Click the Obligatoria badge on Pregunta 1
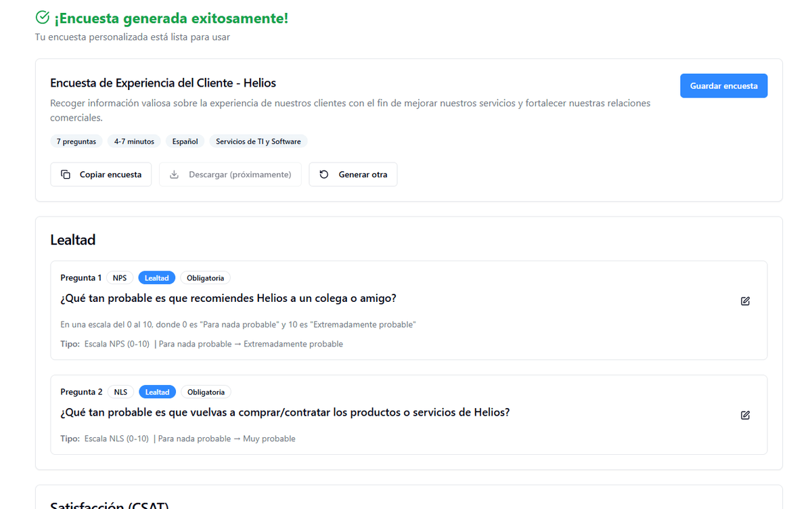The width and height of the screenshot is (812, 509). pyautogui.click(x=206, y=278)
